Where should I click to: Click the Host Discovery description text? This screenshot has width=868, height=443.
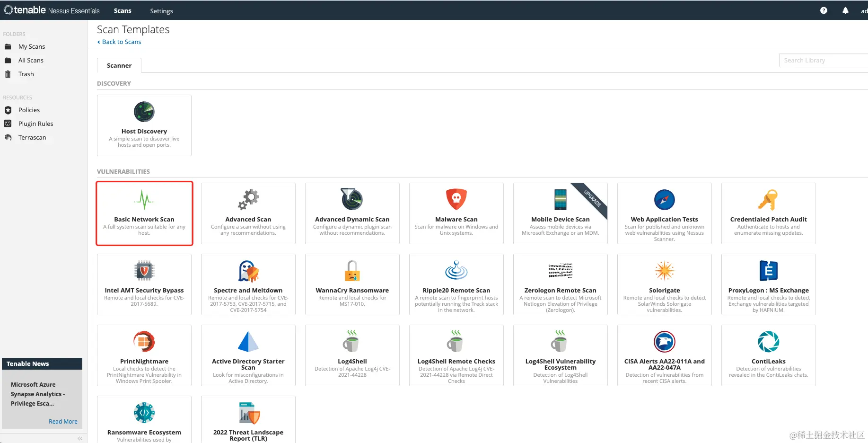click(144, 142)
